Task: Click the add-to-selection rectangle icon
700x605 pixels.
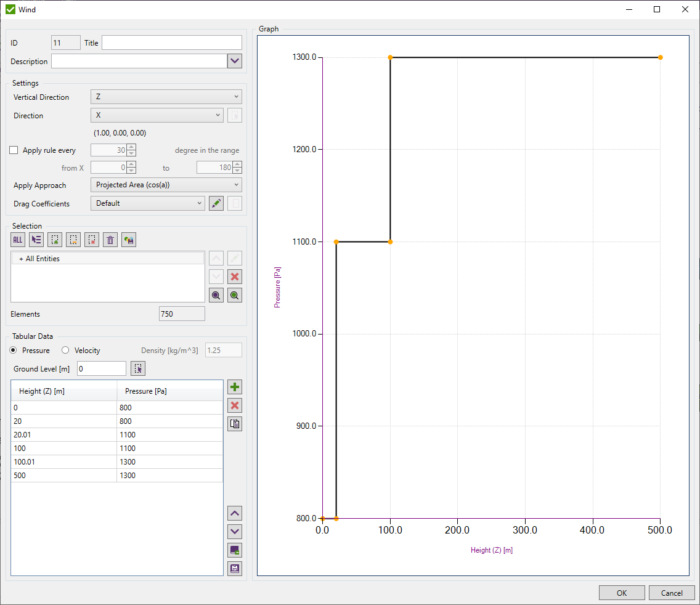Action: click(54, 239)
